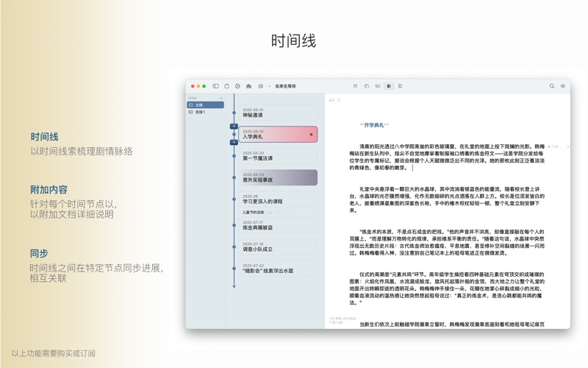Click the 同步 feature heading
This screenshot has width=588, height=368.
click(x=39, y=253)
